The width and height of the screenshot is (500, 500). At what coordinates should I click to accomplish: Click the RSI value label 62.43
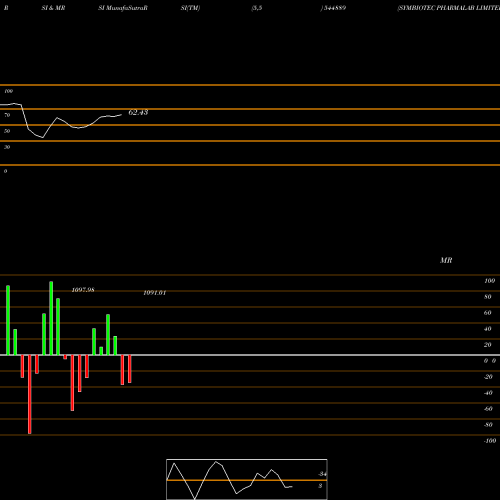click(138, 112)
